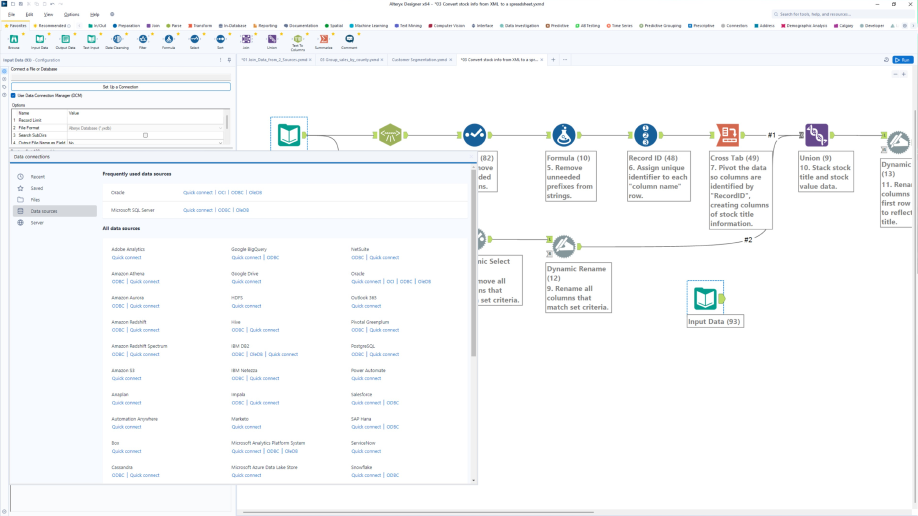Open the Options menu
This screenshot has width=918, height=516.
tap(71, 15)
